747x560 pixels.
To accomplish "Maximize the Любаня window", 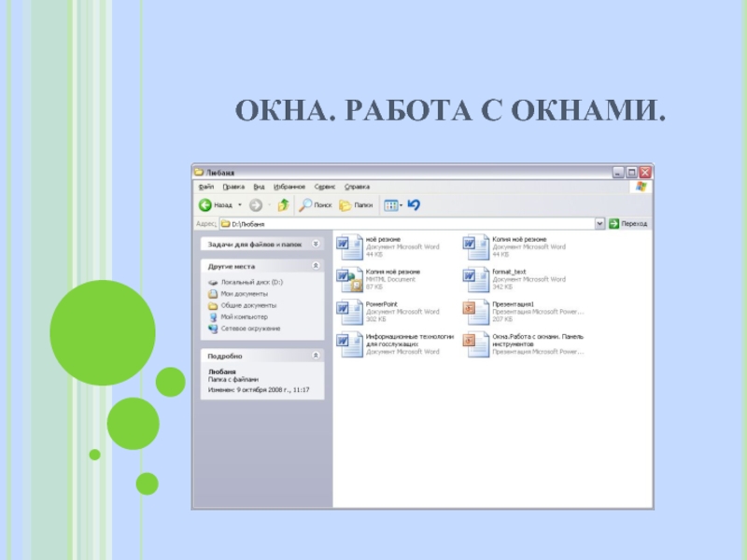I will [632, 173].
